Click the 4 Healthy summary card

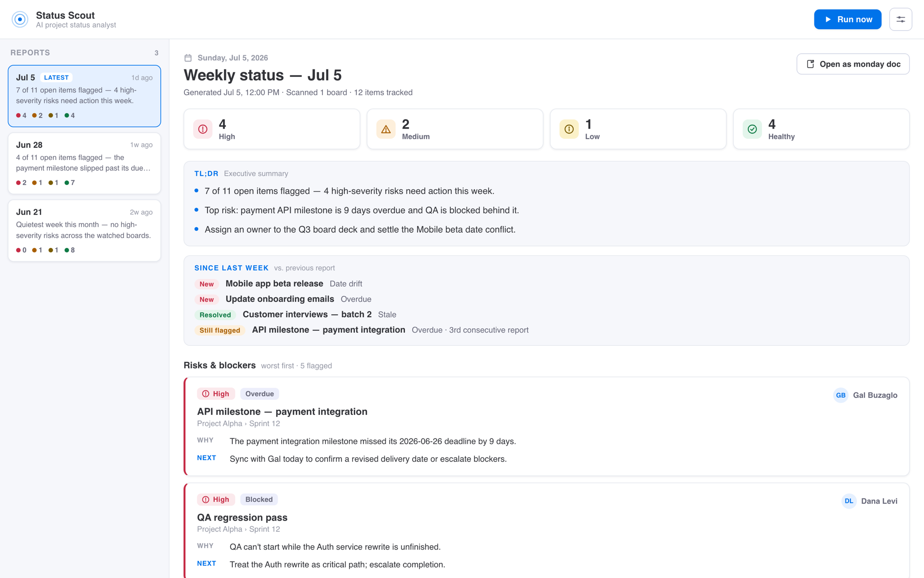point(821,129)
